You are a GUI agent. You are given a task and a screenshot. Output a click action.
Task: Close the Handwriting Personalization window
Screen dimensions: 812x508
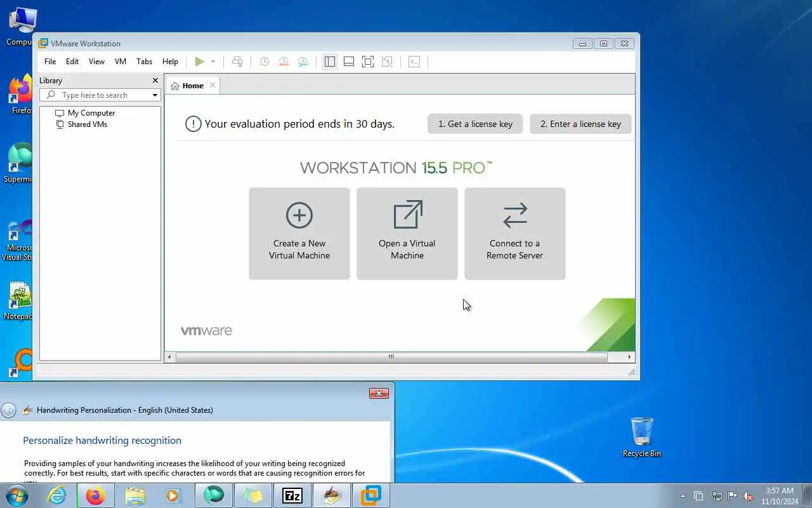379,394
